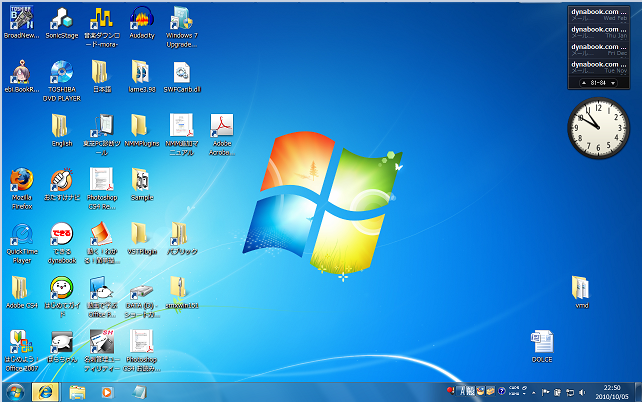Open the できる dynabook shortcut
The width and height of the screenshot is (642, 402).
[62, 243]
